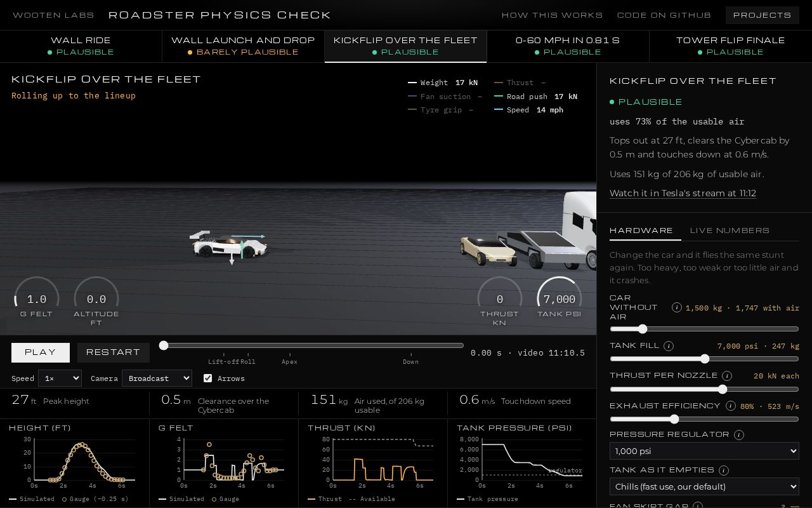Viewport: 812px width, 508px height.
Task: Jump to Down timeline marker
Action: (x=410, y=359)
